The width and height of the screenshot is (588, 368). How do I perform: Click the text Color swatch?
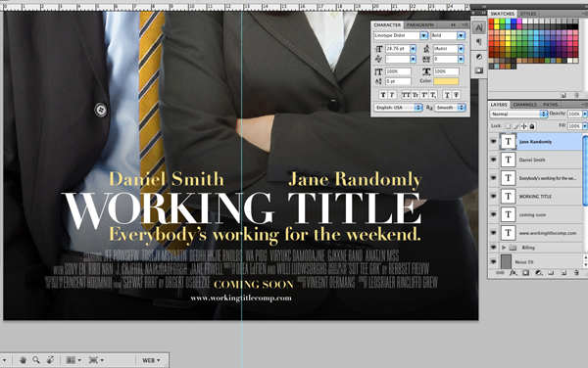click(446, 81)
